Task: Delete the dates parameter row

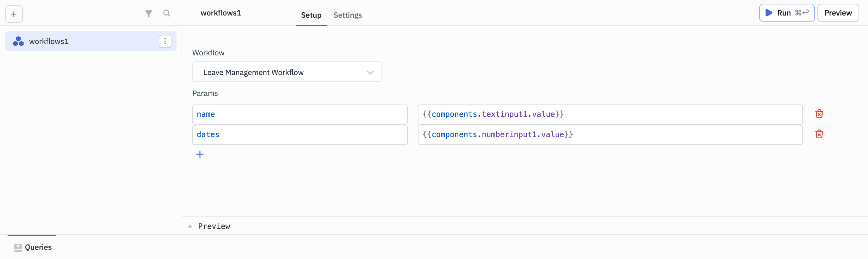Action: [x=819, y=134]
